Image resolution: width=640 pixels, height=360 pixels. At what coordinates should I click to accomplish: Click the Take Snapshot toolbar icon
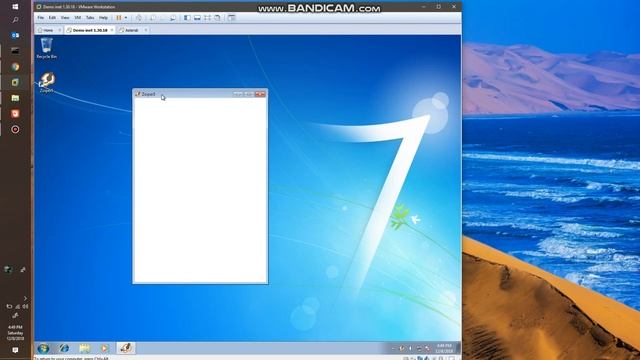coord(153,18)
